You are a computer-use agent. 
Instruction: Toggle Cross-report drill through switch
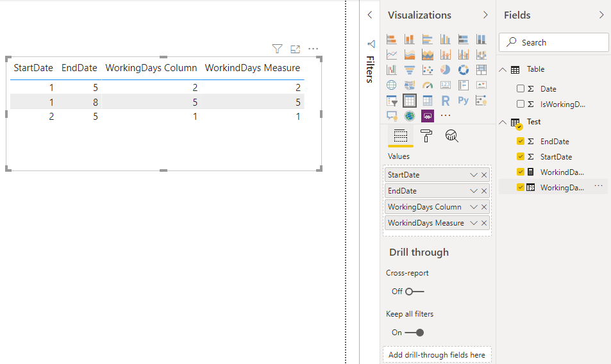pyautogui.click(x=414, y=292)
